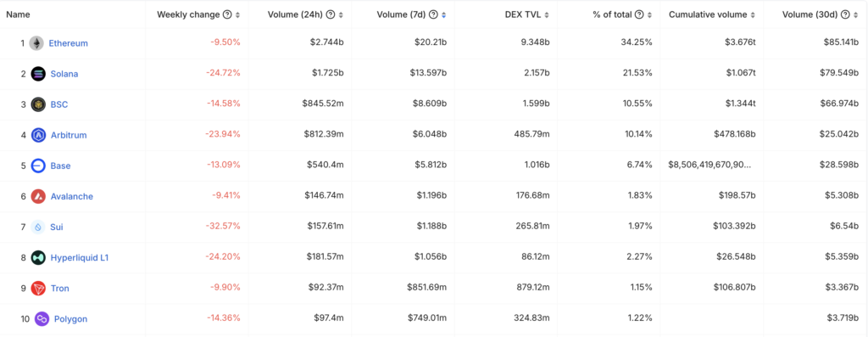Click the Polygon chain logo icon

click(42, 318)
